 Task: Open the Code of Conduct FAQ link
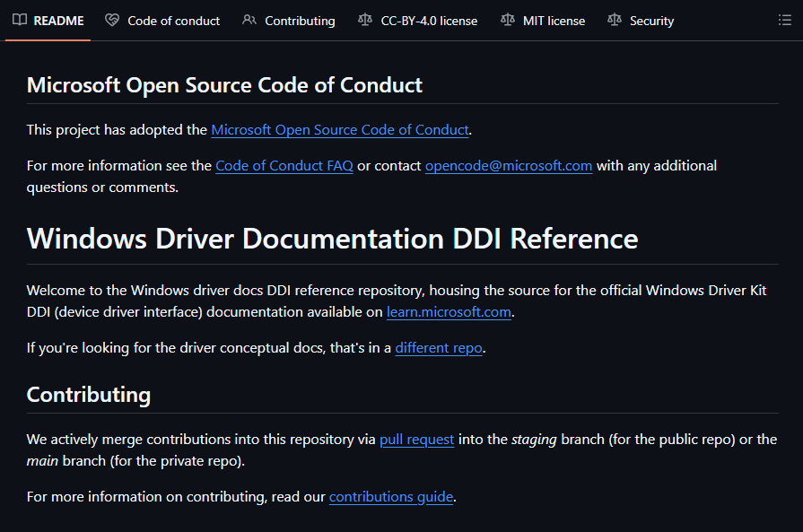point(284,166)
